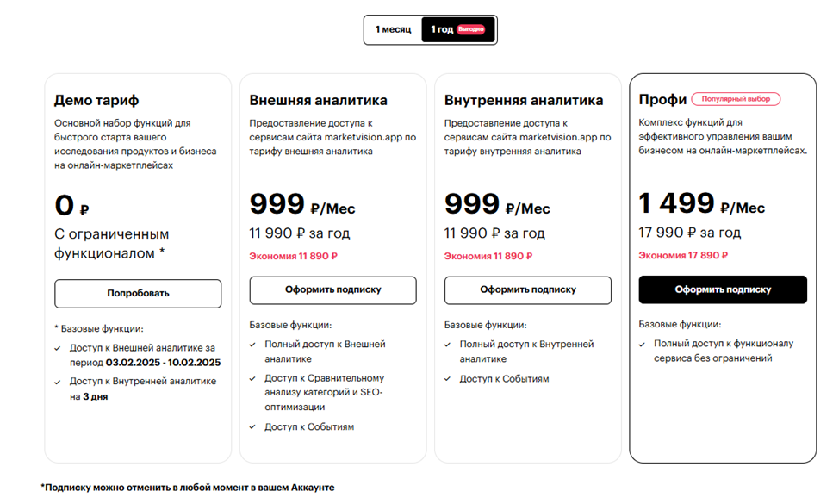Viewport: 839px width, 504px height.
Task: Subscribe to Внешняя аналитика plan
Action: pyautogui.click(x=332, y=290)
